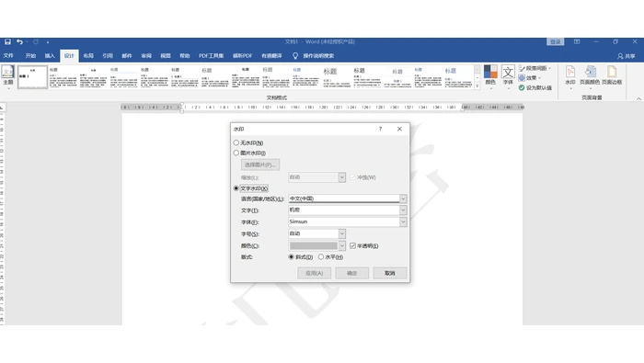Image resolution: width=644 pixels, height=363 pixels.
Task: Click the Page Borders (页面边框) ribbon button
Action: (612, 76)
